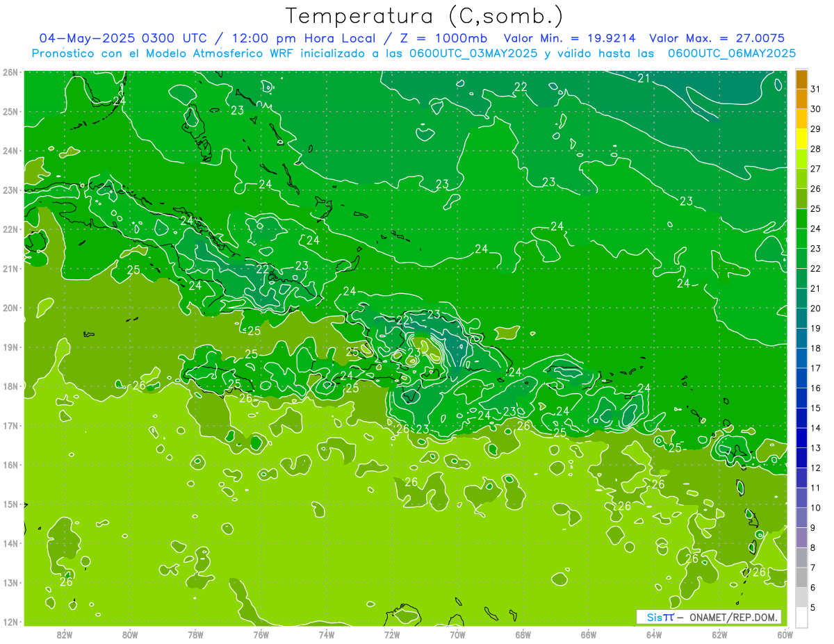834x644 pixels.
Task: Click the 74W longitude axis label
Action: click(327, 634)
